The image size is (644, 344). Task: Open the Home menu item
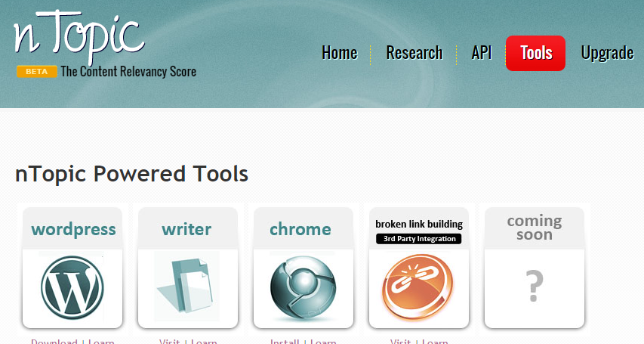340,53
